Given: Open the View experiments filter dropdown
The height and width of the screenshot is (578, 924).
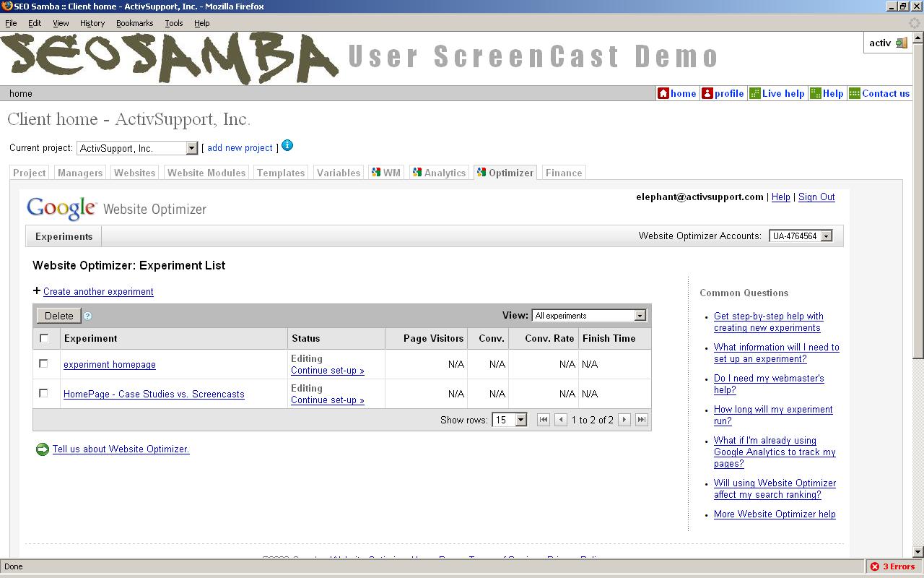Looking at the screenshot, I should point(588,316).
